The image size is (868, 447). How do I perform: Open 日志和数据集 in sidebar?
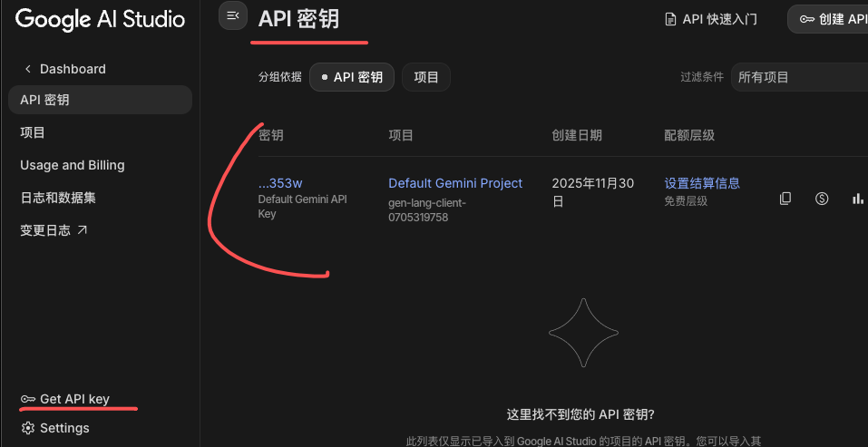click(x=58, y=198)
